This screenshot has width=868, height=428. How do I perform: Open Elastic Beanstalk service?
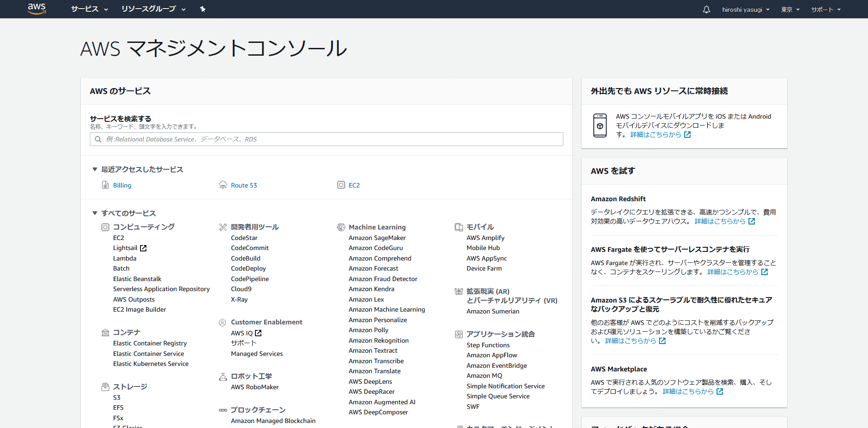(137, 279)
